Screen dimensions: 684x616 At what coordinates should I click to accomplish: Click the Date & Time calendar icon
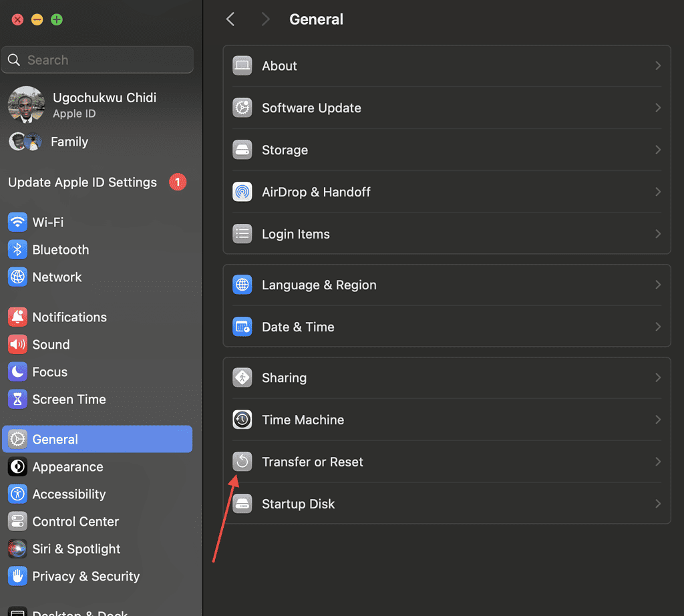click(242, 327)
